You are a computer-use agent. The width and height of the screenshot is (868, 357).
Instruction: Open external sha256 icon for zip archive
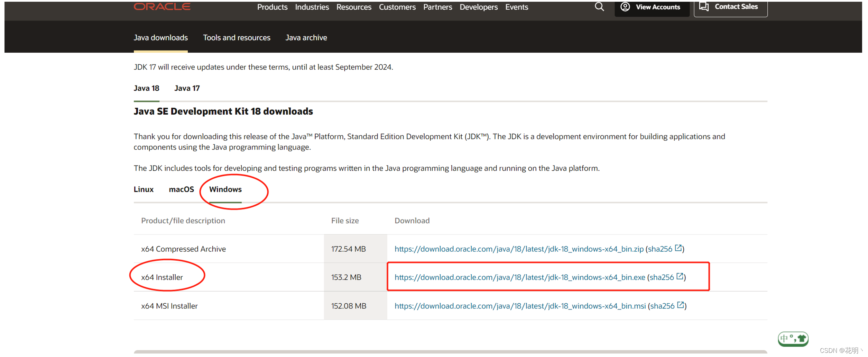coord(678,248)
